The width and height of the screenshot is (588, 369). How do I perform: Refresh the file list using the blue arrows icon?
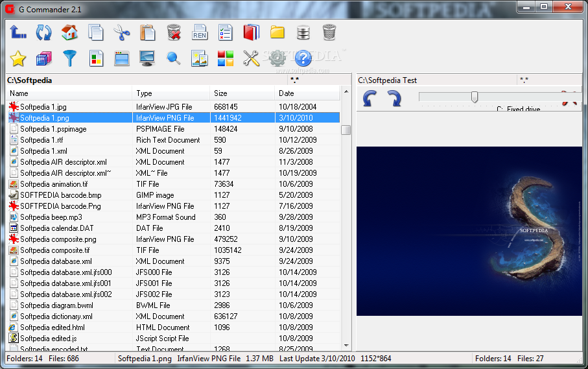click(43, 32)
